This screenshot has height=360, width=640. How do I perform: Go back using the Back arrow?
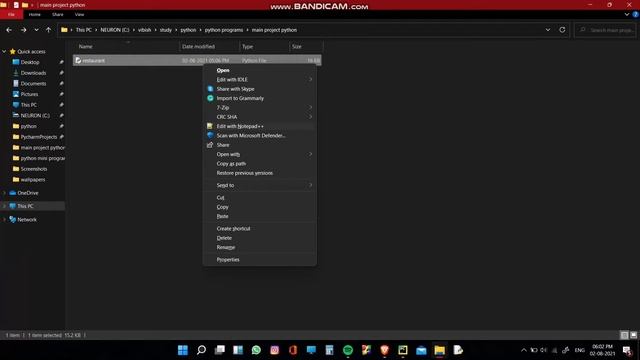9,30
